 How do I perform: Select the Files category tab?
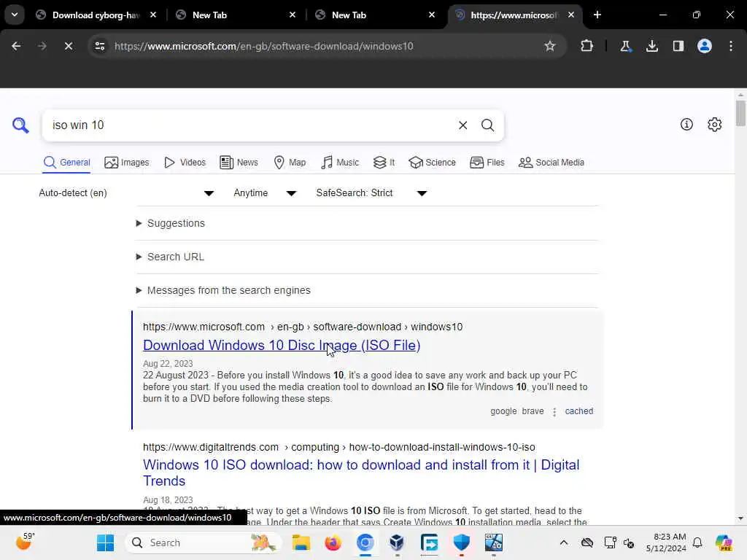[x=487, y=163]
